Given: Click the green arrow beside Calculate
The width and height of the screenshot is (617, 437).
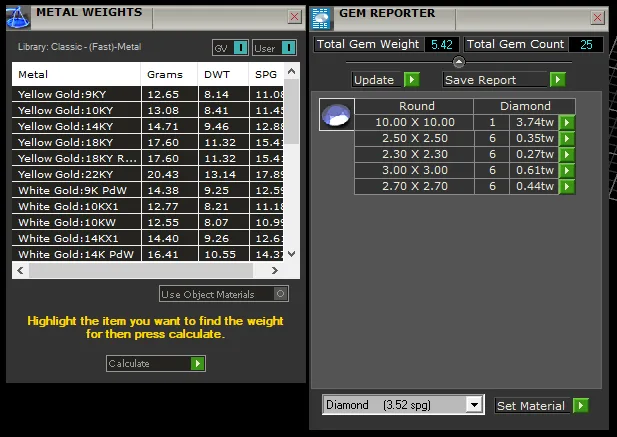Looking at the screenshot, I should (198, 363).
